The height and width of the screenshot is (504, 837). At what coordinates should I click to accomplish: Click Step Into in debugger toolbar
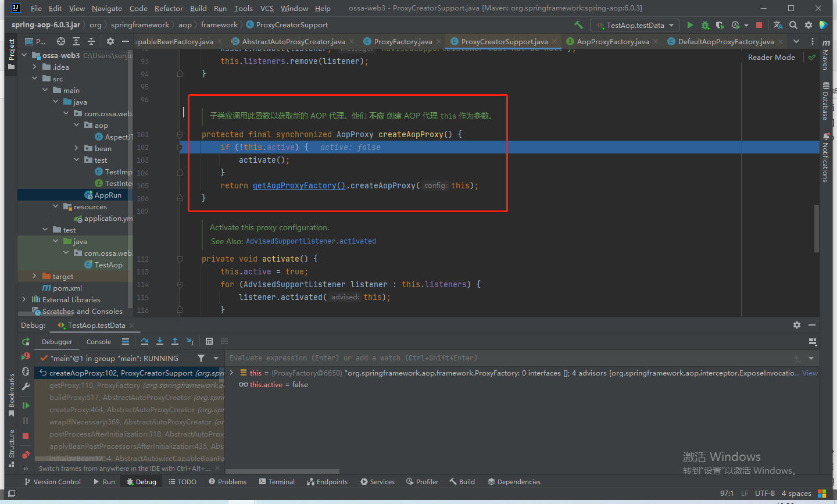[x=160, y=342]
